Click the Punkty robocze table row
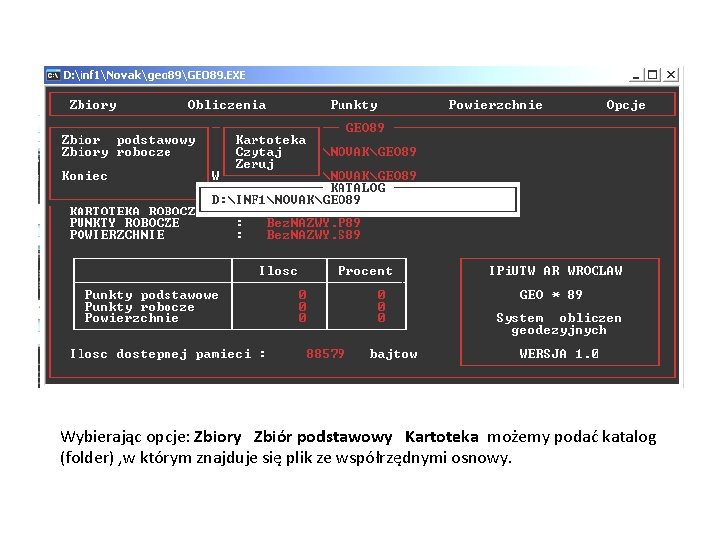The height and width of the screenshot is (540, 720). [x=240, y=306]
